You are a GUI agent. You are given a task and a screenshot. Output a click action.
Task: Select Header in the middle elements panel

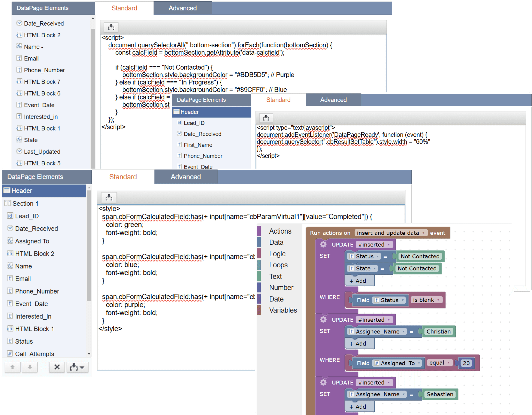(x=211, y=112)
